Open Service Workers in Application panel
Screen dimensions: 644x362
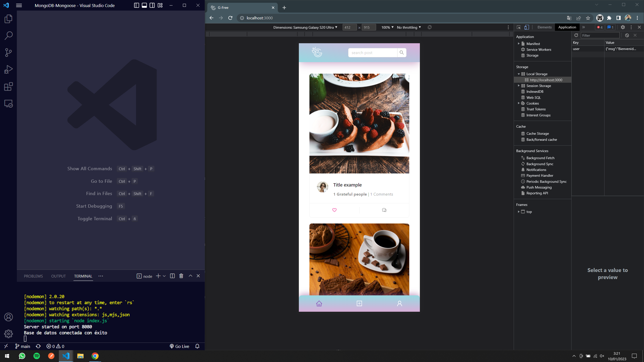539,50
